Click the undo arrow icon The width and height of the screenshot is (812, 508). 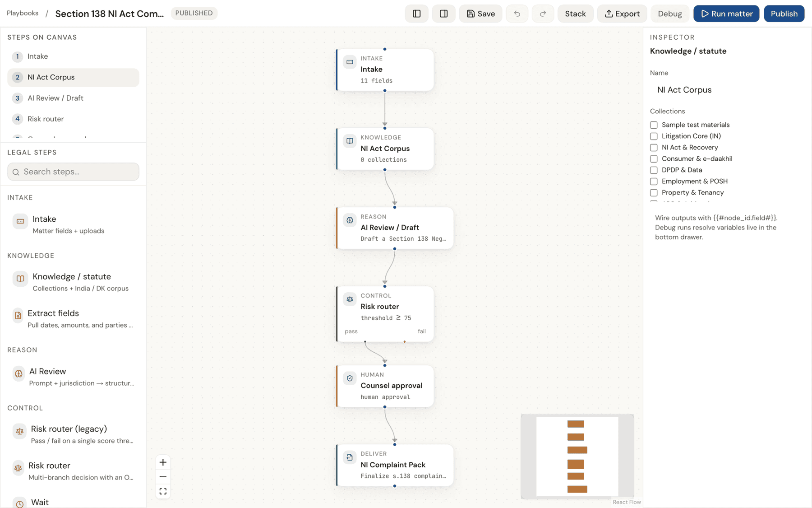pos(517,14)
